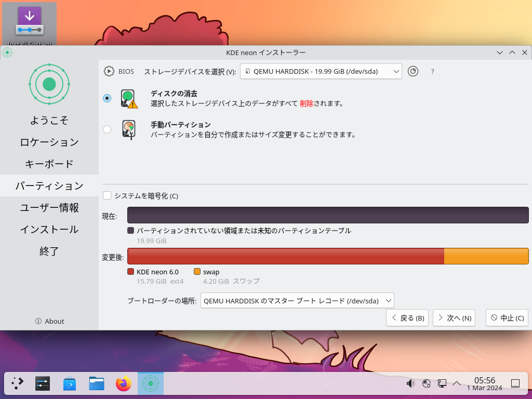
Task: Go to the 終了 step in sidebar
Action: click(x=49, y=251)
